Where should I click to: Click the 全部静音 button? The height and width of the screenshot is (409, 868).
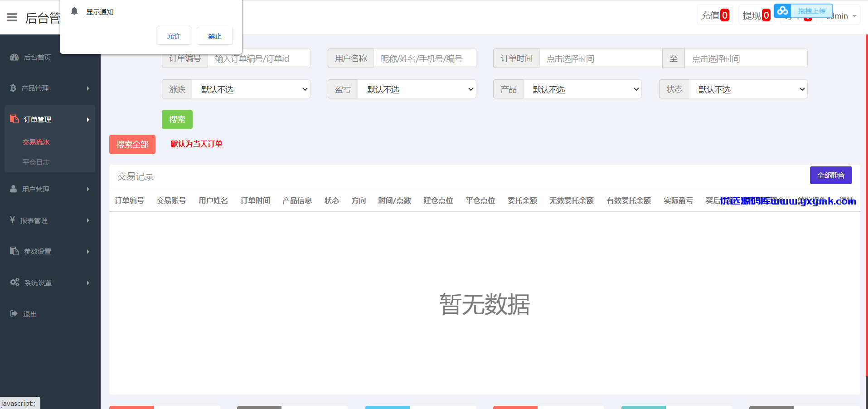pos(831,175)
